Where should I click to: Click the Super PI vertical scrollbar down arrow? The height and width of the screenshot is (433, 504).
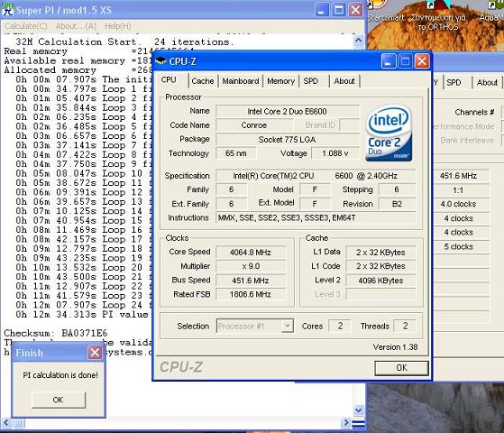[359, 410]
